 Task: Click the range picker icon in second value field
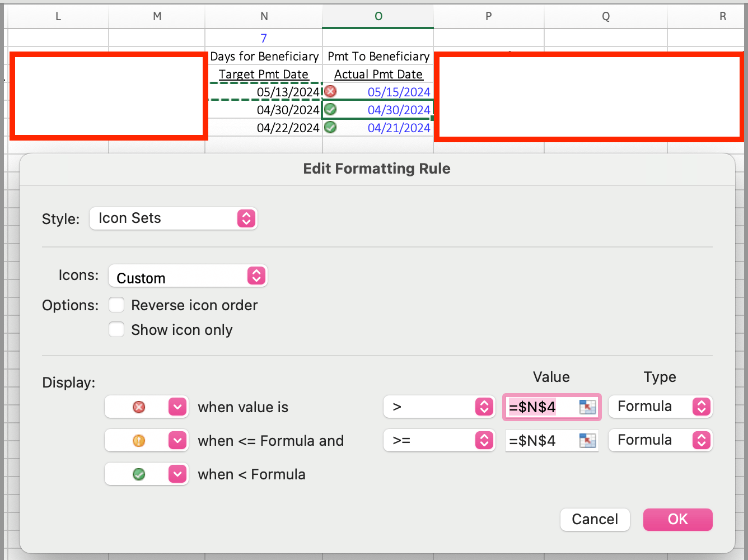[587, 441]
